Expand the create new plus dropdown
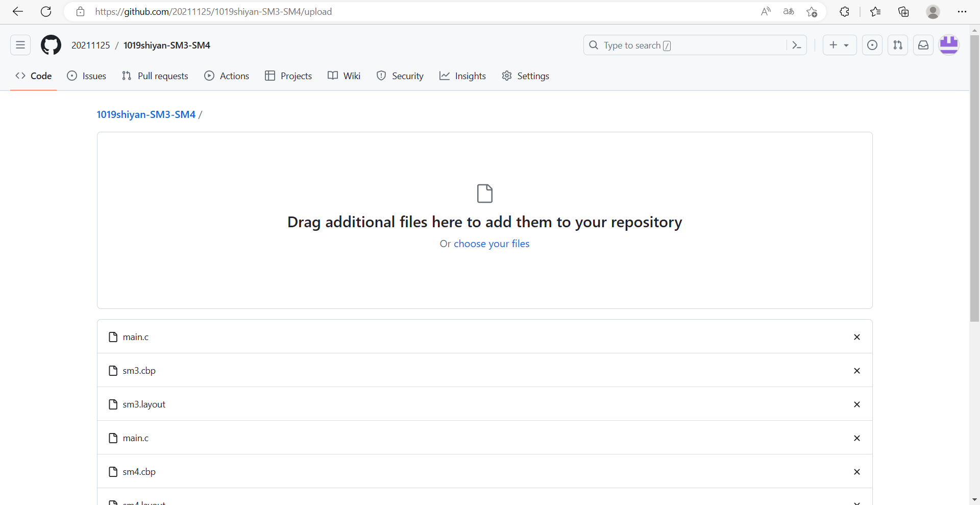 (839, 45)
